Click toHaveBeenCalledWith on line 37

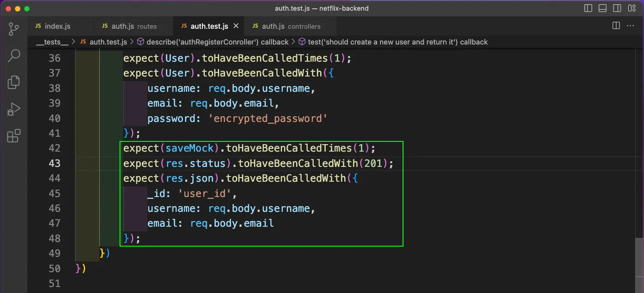click(x=262, y=73)
